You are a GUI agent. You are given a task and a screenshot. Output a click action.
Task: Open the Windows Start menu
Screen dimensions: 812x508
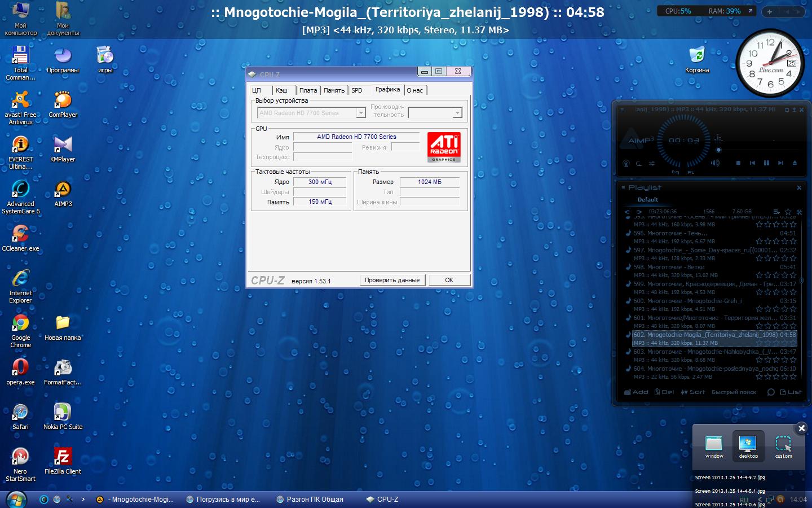pos(15,499)
